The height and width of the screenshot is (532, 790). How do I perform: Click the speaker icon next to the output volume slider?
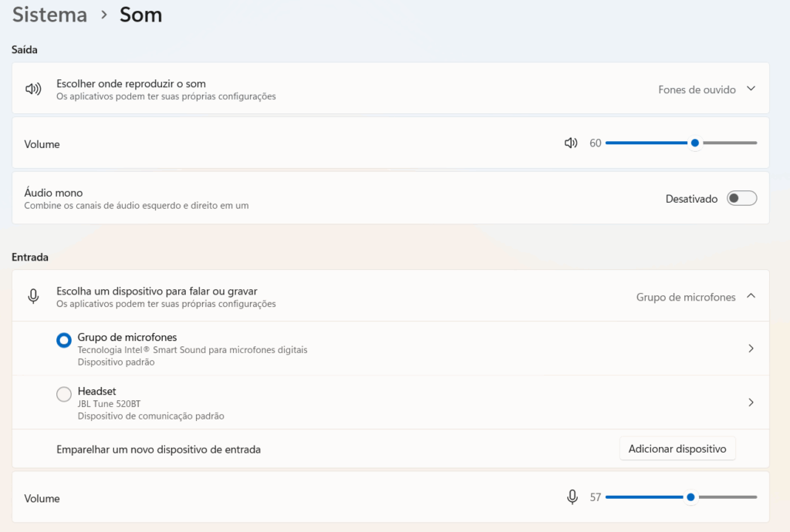click(x=570, y=143)
